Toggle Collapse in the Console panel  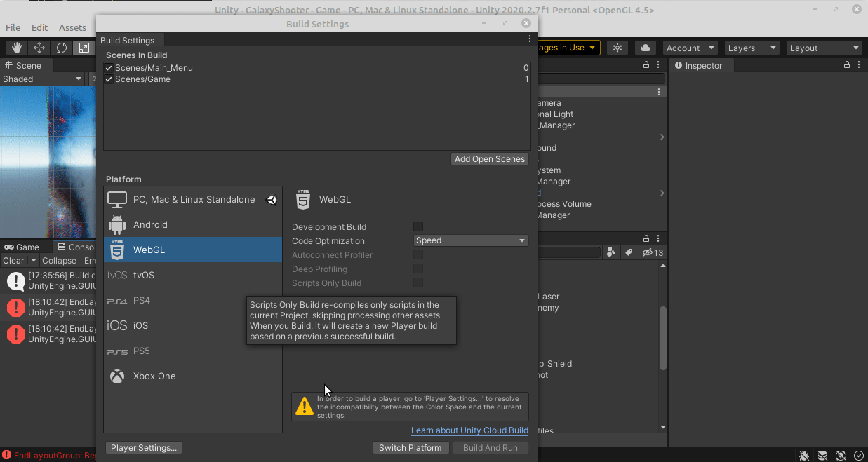[x=59, y=260]
